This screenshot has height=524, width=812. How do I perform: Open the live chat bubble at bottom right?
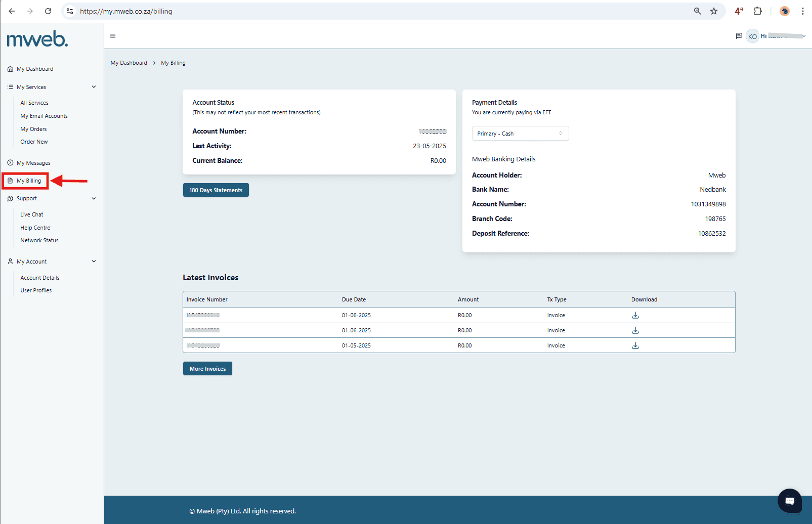[789, 501]
